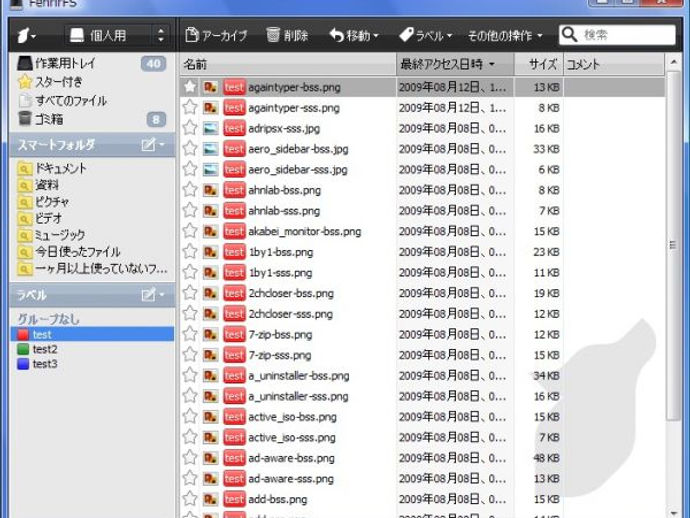Click test label badge on 7-zip-sss.png
This screenshot has width=690, height=518.
pyautogui.click(x=234, y=355)
